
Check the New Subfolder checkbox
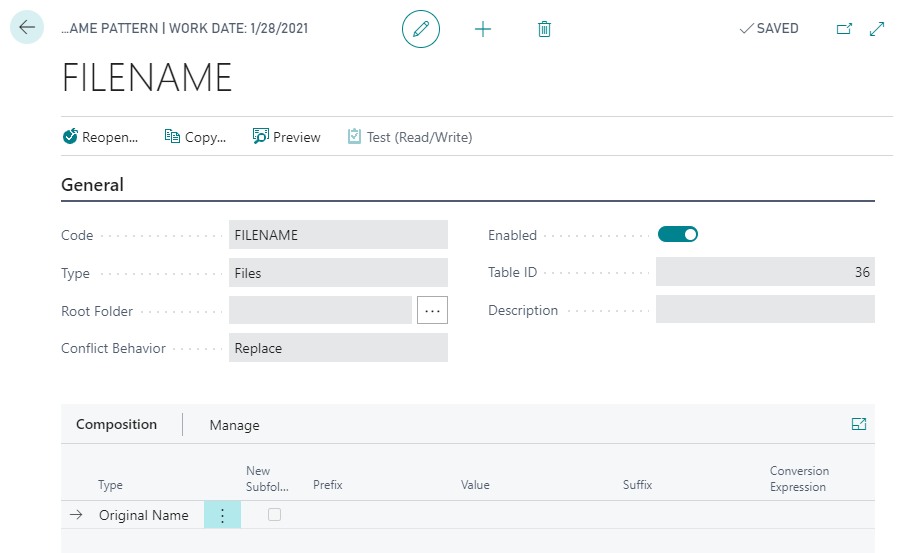click(274, 514)
